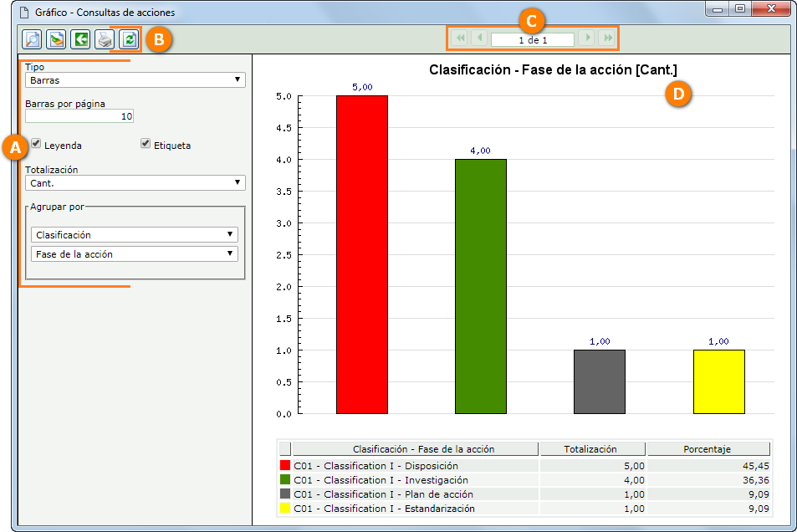Go to next chart page
This screenshot has height=532, width=797.
[x=587, y=38]
